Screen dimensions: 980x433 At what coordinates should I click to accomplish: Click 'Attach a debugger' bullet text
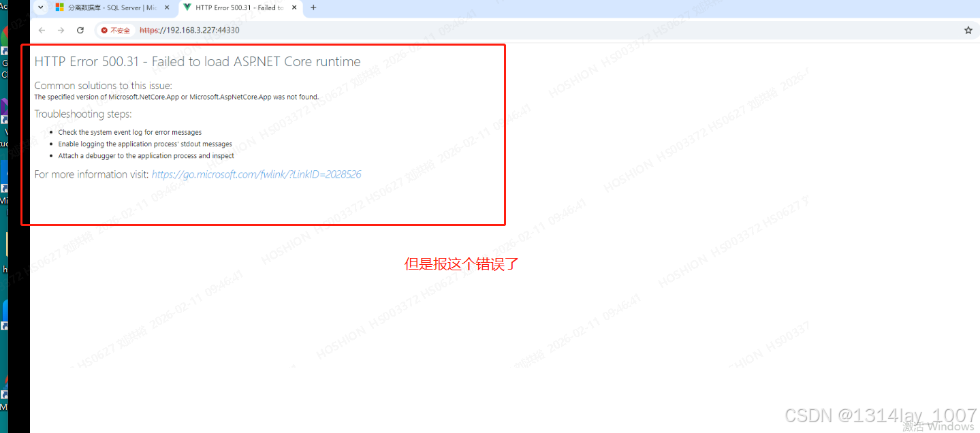click(146, 156)
